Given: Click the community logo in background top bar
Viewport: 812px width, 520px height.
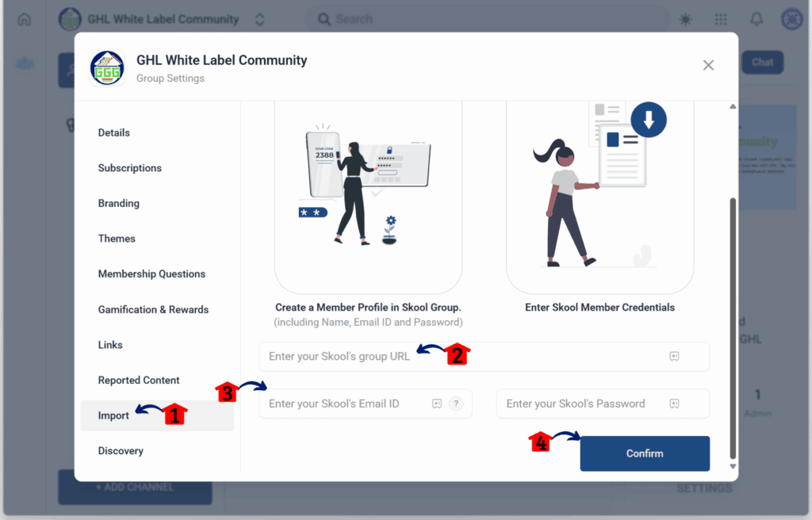Looking at the screenshot, I should (x=70, y=19).
